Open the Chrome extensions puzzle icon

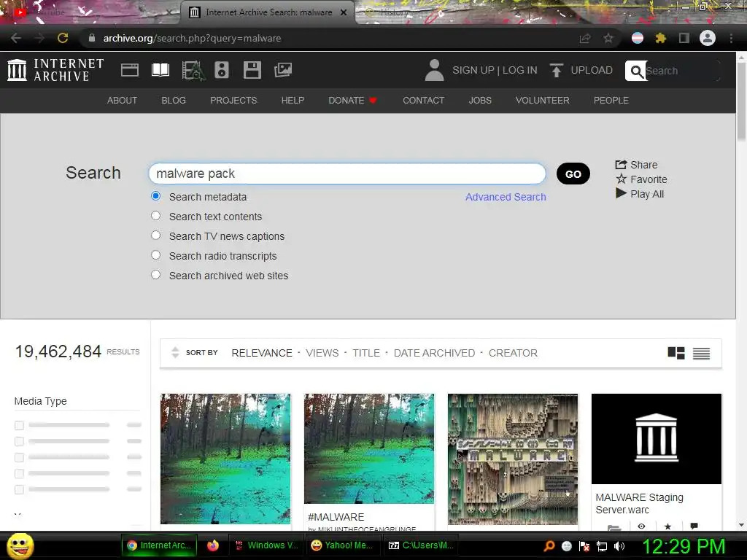[x=660, y=38]
